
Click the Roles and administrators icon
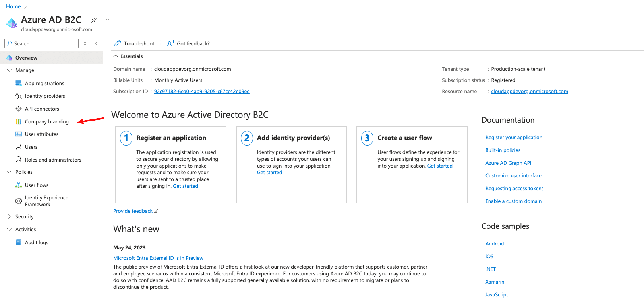[19, 160]
